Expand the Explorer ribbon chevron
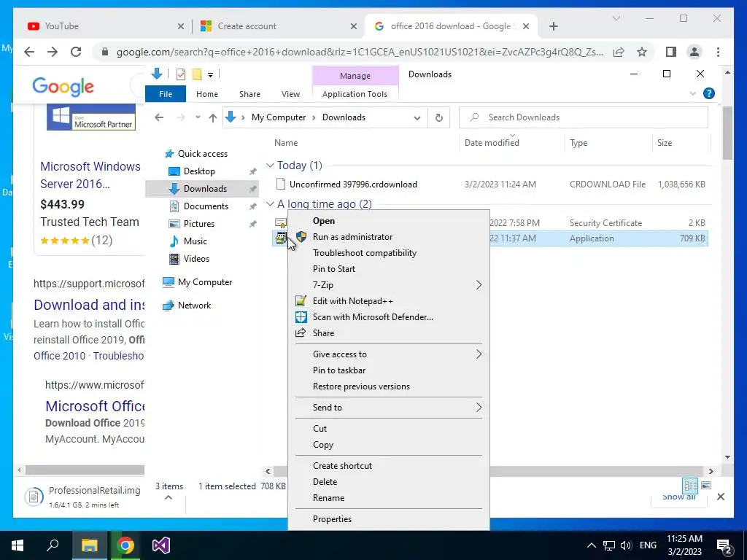 [x=693, y=94]
